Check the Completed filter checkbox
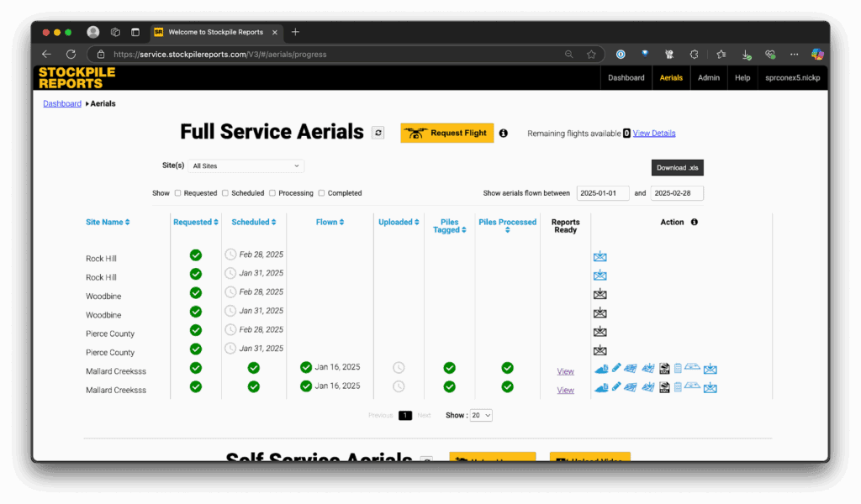This screenshot has height=504, width=861. 322,193
